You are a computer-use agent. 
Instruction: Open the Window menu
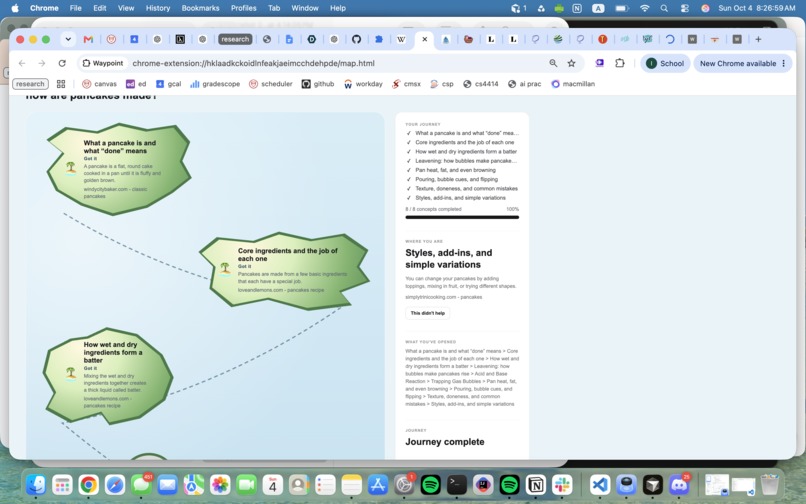coord(305,8)
